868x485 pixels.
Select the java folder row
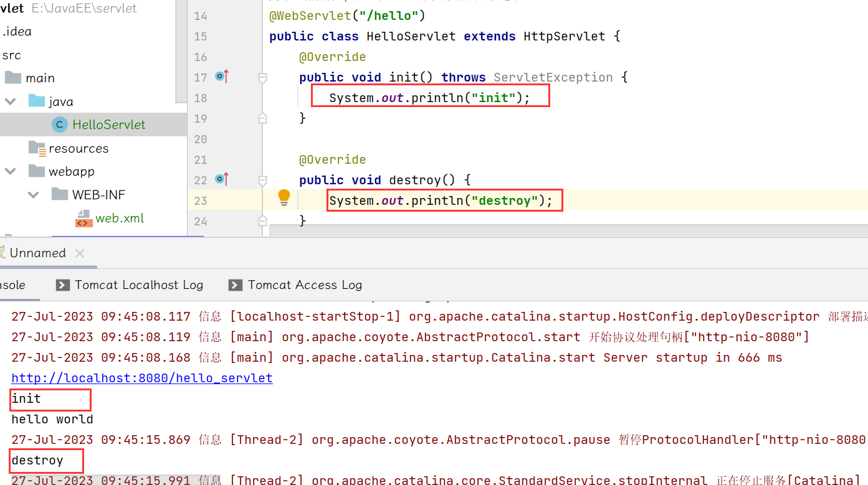tap(93, 101)
